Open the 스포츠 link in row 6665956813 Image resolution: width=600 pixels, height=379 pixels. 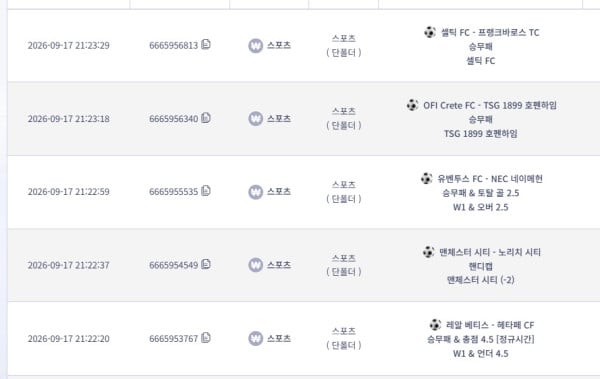tap(279, 45)
